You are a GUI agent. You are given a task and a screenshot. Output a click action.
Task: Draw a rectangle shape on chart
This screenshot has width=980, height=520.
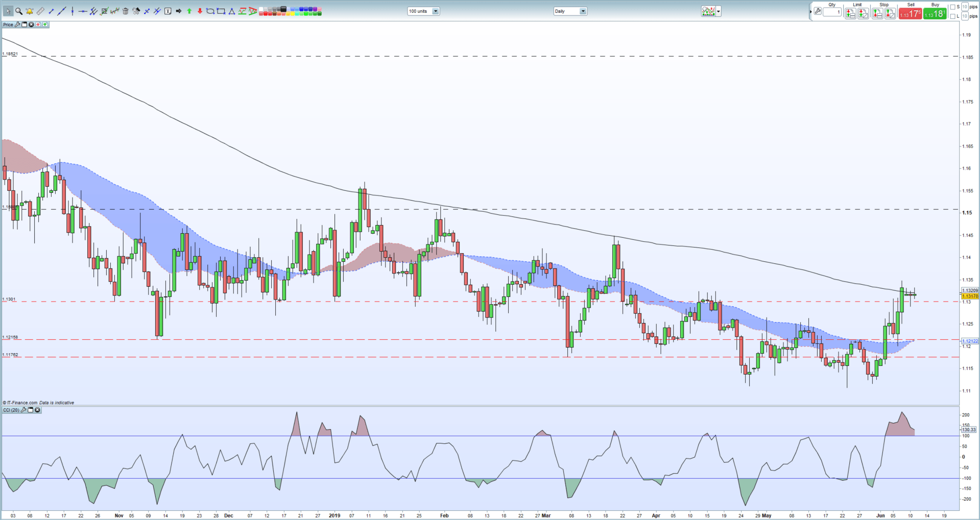point(221,11)
